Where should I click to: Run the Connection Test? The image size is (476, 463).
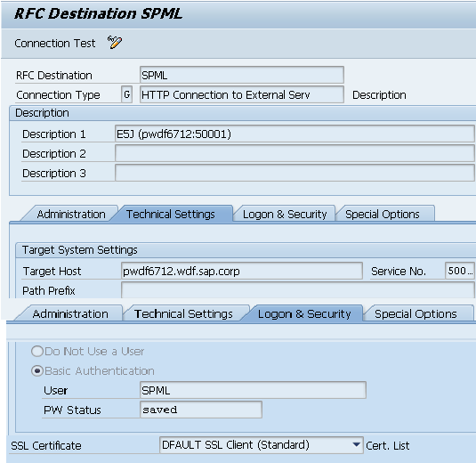[55, 43]
